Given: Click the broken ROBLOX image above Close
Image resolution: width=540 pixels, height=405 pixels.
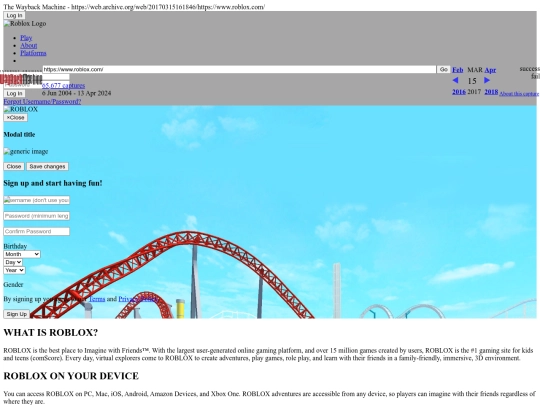Looking at the screenshot, I should click(21, 109).
